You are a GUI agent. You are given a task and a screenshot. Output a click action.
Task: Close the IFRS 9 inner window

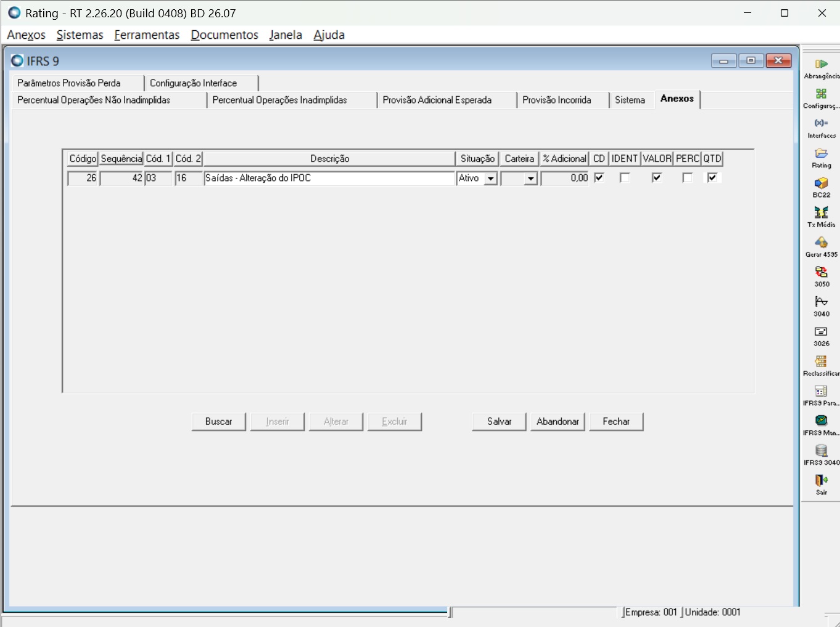pyautogui.click(x=778, y=60)
